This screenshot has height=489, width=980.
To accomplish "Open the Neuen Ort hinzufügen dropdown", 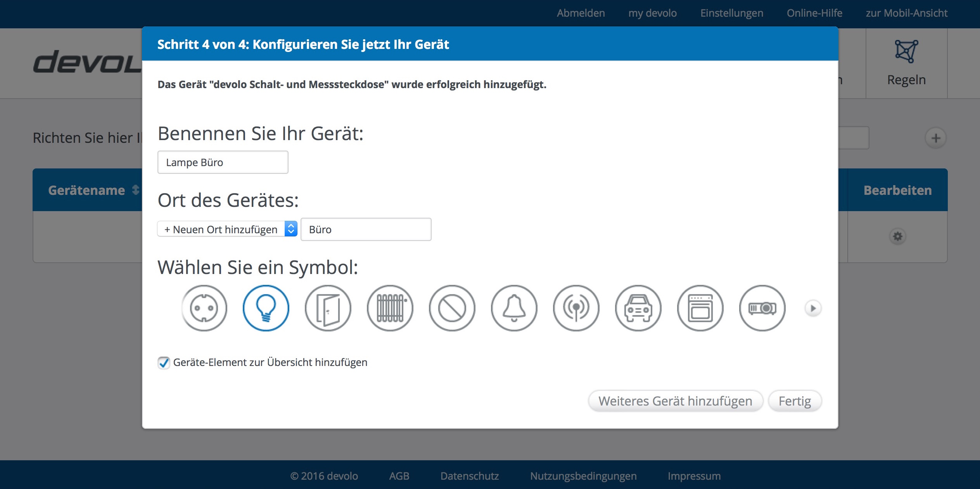I will (x=227, y=229).
